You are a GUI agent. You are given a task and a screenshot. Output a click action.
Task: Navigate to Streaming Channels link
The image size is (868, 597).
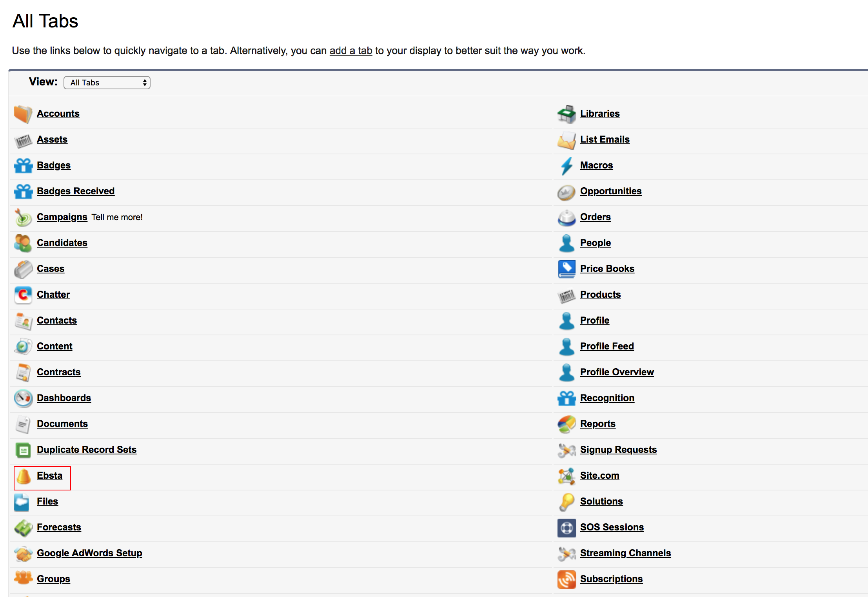625,553
